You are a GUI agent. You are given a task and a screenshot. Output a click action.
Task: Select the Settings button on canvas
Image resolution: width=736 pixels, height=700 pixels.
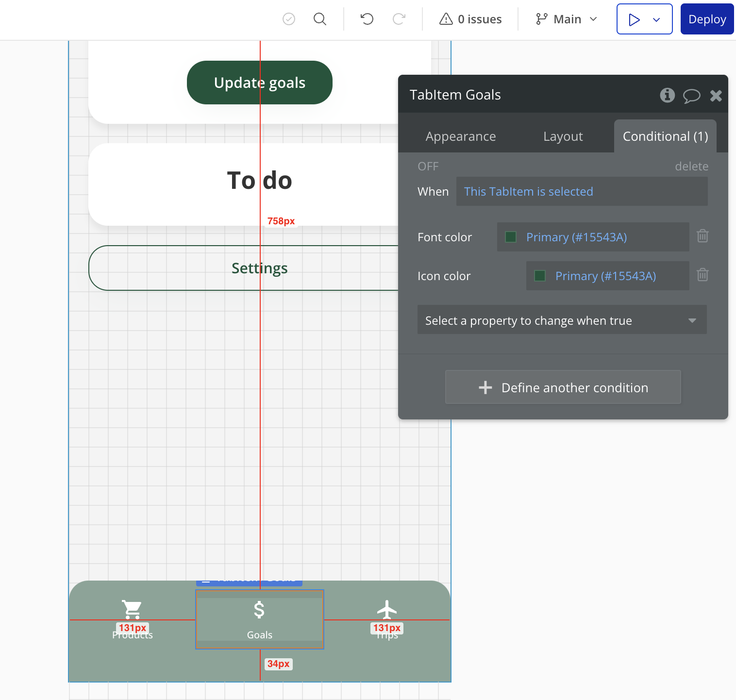point(244,268)
